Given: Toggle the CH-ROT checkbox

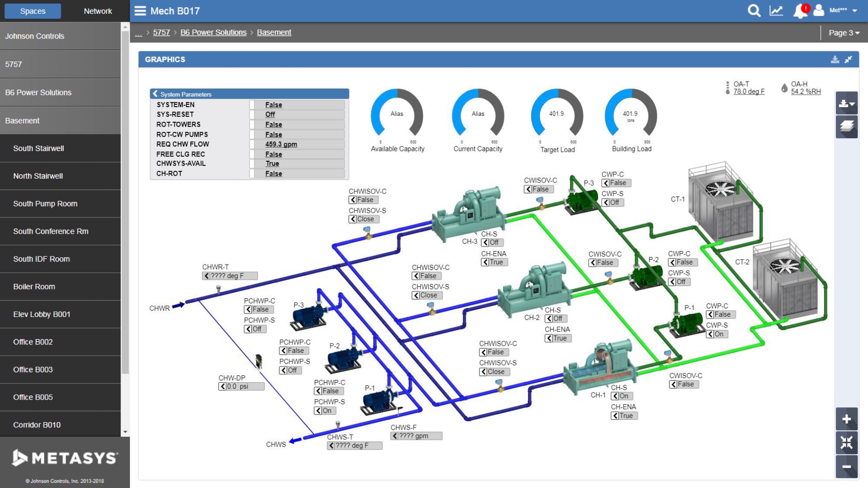Looking at the screenshot, I should coord(252,174).
